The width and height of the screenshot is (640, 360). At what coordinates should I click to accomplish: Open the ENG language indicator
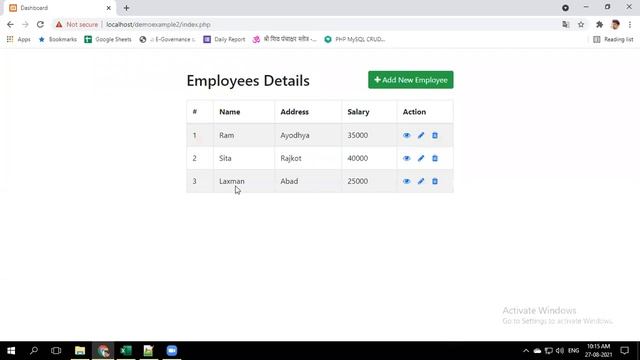point(573,351)
